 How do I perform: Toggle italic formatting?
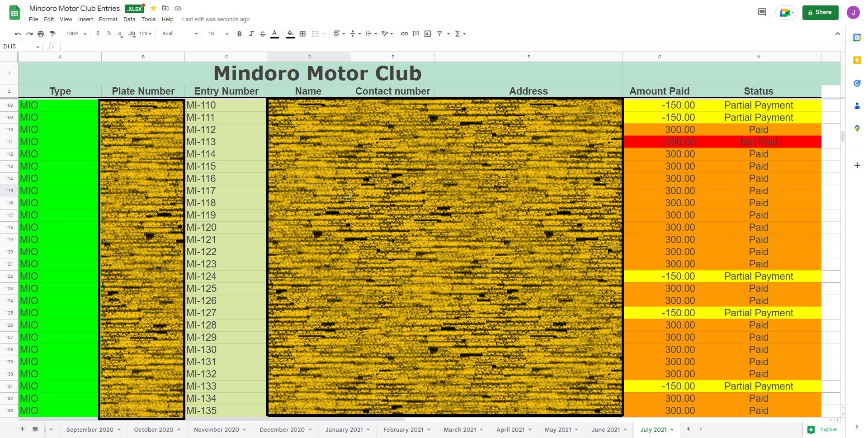[251, 34]
